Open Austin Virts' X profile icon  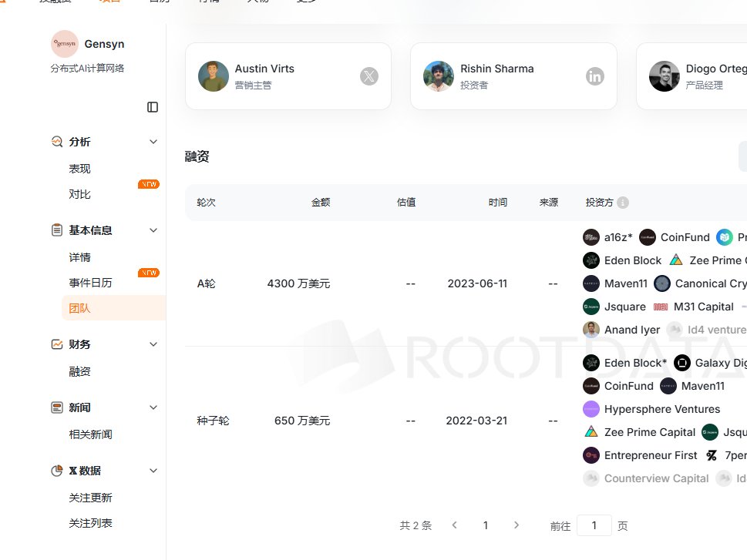pyautogui.click(x=369, y=75)
